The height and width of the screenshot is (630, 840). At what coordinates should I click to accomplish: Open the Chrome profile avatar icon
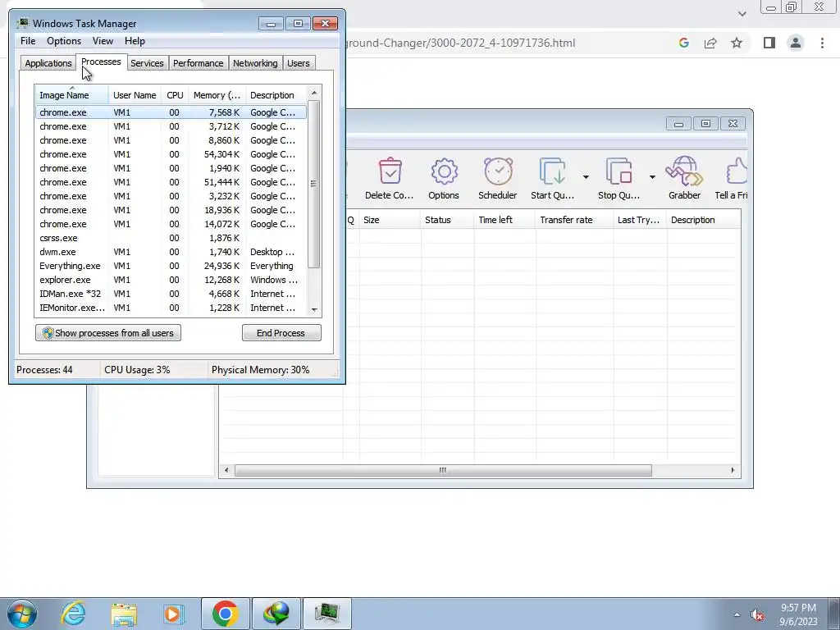point(796,43)
